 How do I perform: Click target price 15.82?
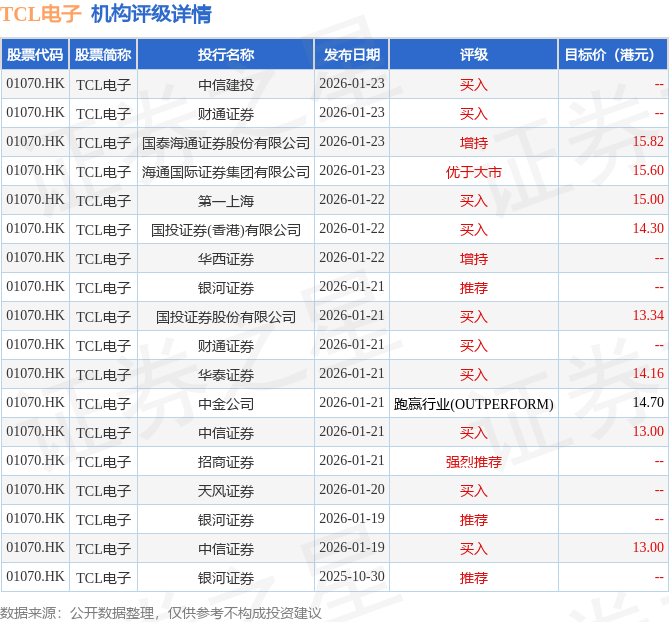[648, 141]
